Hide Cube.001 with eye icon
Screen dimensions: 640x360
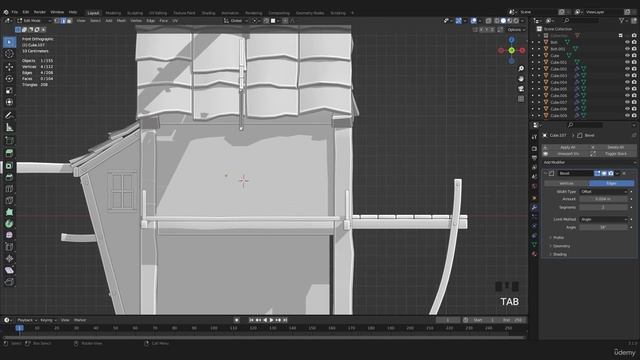(x=627, y=62)
